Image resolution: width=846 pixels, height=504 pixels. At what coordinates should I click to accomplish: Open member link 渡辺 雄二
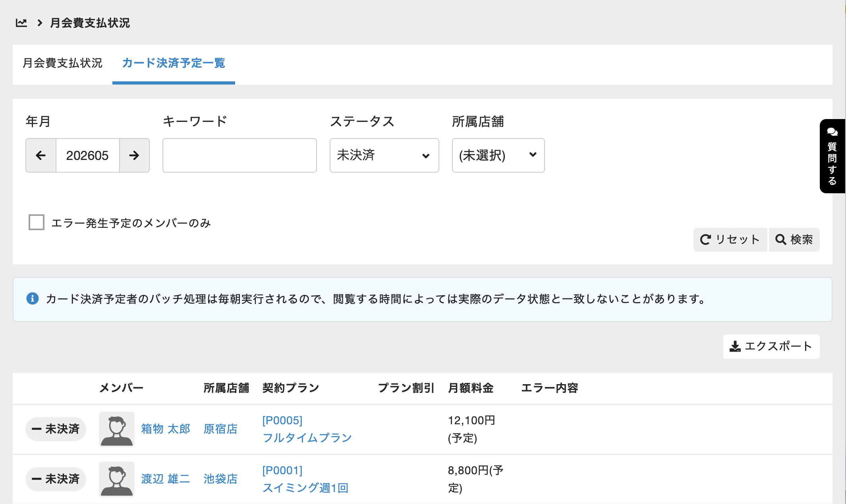tap(166, 479)
